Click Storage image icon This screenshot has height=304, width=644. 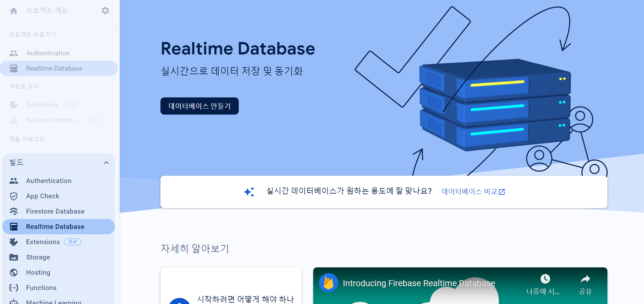point(14,257)
